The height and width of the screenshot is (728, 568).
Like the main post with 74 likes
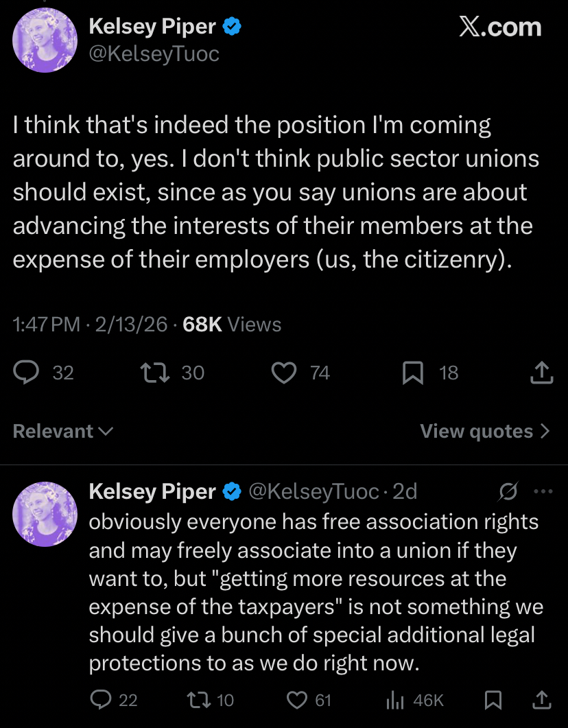tap(283, 373)
